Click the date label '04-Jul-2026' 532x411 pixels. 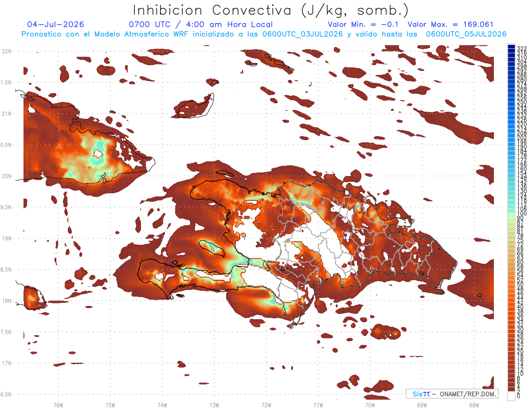coord(55,24)
